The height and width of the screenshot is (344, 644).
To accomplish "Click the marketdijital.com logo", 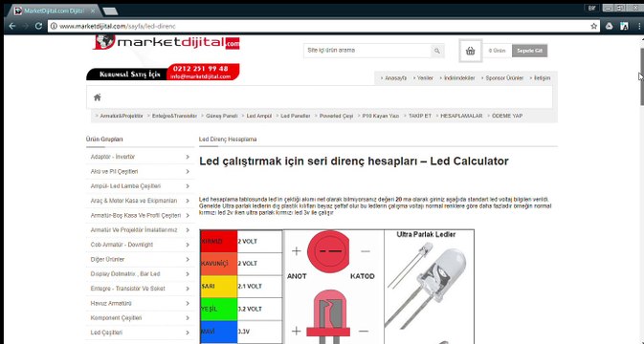I will point(166,42).
